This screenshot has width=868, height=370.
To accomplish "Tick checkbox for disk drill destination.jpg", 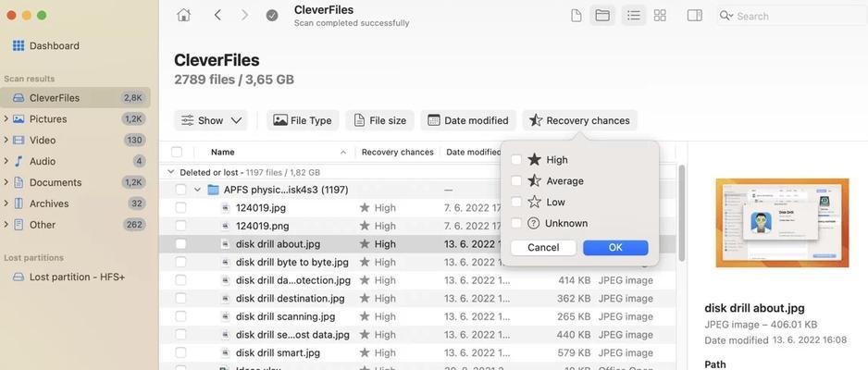I will 181,299.
